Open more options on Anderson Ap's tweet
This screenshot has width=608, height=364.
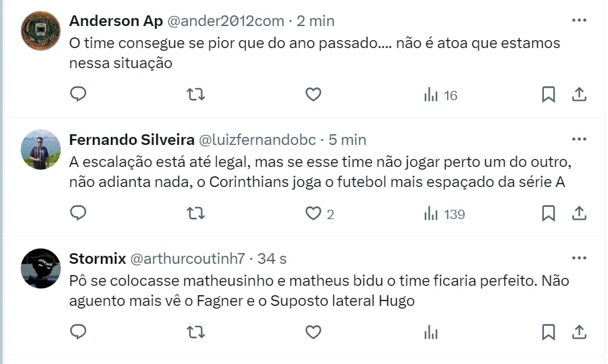(x=579, y=21)
